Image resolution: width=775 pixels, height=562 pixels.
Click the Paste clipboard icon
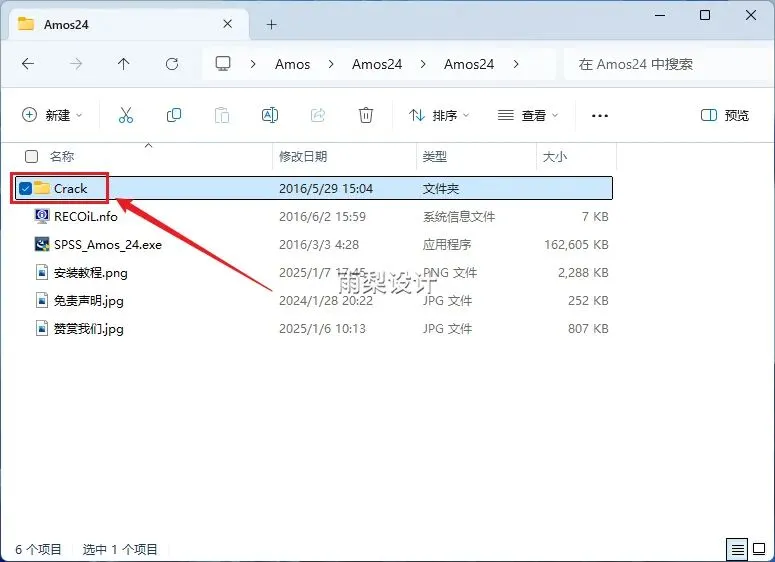pos(221,115)
